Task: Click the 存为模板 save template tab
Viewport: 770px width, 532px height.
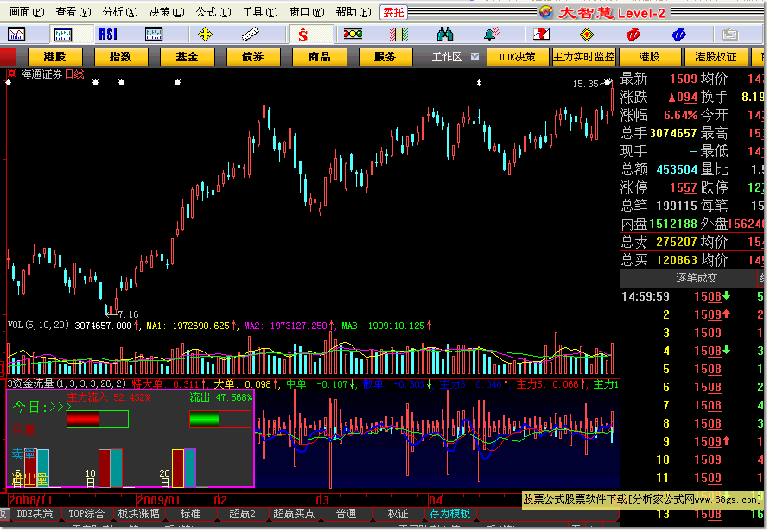Action: [x=450, y=514]
